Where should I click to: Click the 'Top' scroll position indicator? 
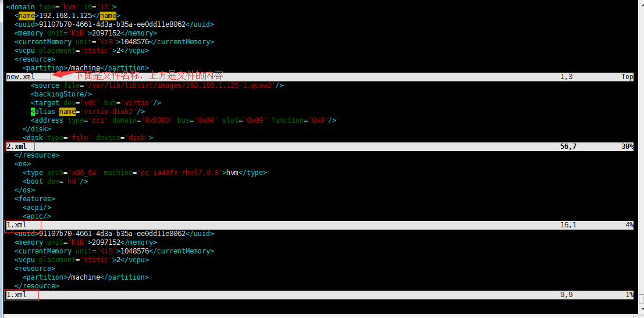tap(627, 77)
